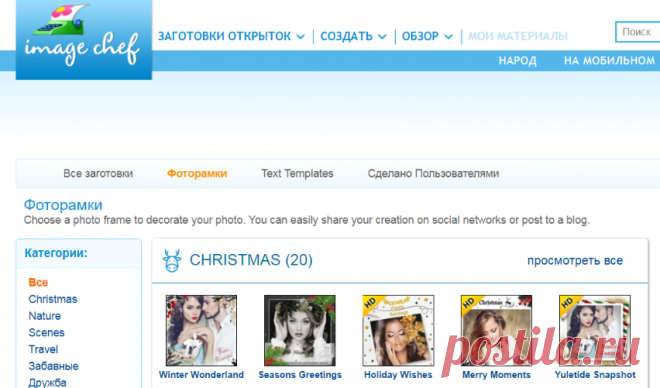Open the Yuletide Snapshot HD frame
Image resolution: width=660 pixels, height=388 pixels.
[595, 330]
